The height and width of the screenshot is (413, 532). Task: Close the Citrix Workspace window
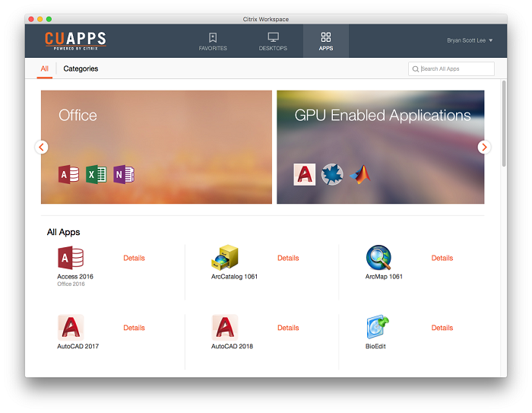click(31, 19)
